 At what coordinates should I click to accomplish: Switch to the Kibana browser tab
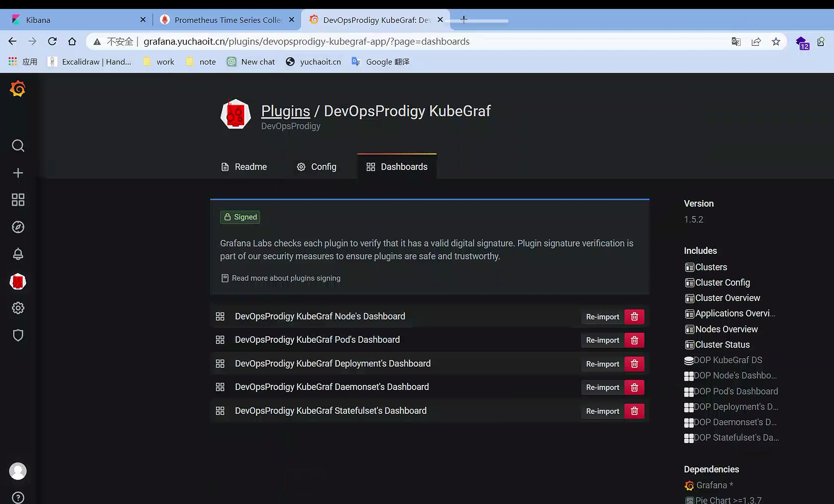[x=38, y=20]
